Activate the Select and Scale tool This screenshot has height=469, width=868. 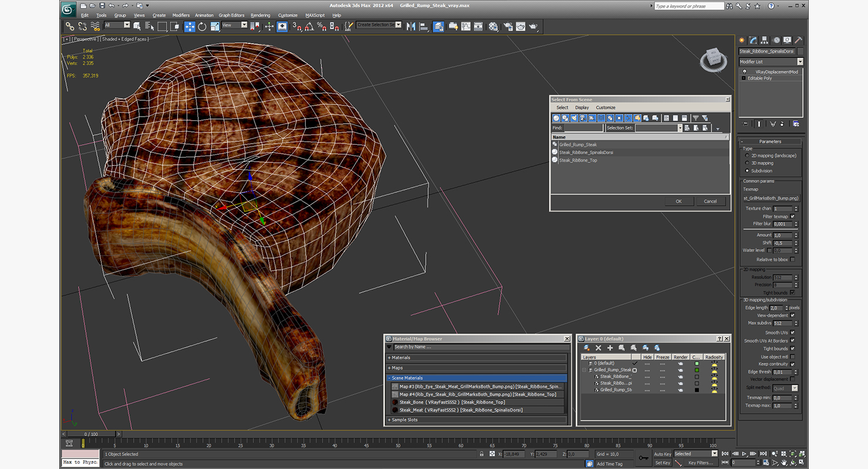[x=215, y=26]
